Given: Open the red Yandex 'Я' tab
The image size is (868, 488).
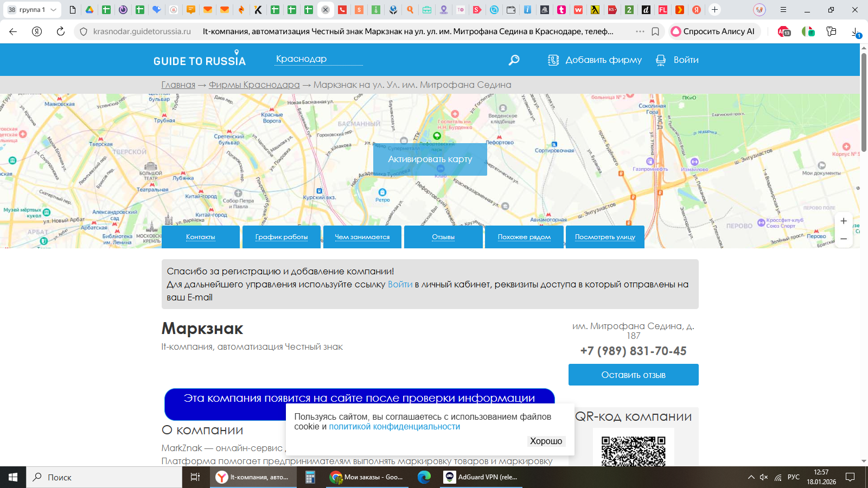Looking at the screenshot, I should [x=697, y=10].
